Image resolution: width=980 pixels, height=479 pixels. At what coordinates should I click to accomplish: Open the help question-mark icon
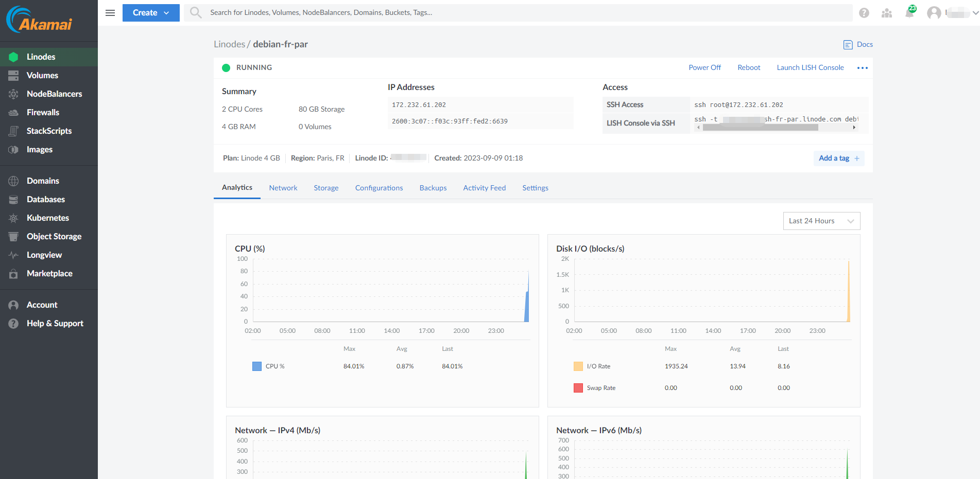864,13
